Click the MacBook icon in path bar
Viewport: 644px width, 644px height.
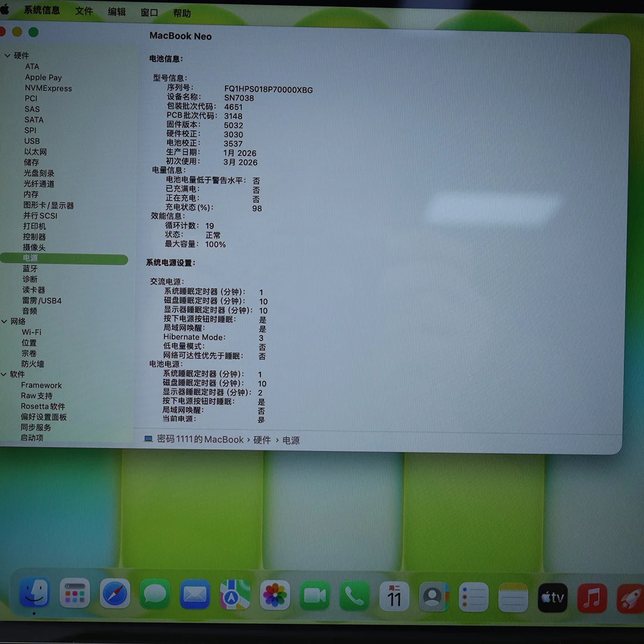pos(148,439)
